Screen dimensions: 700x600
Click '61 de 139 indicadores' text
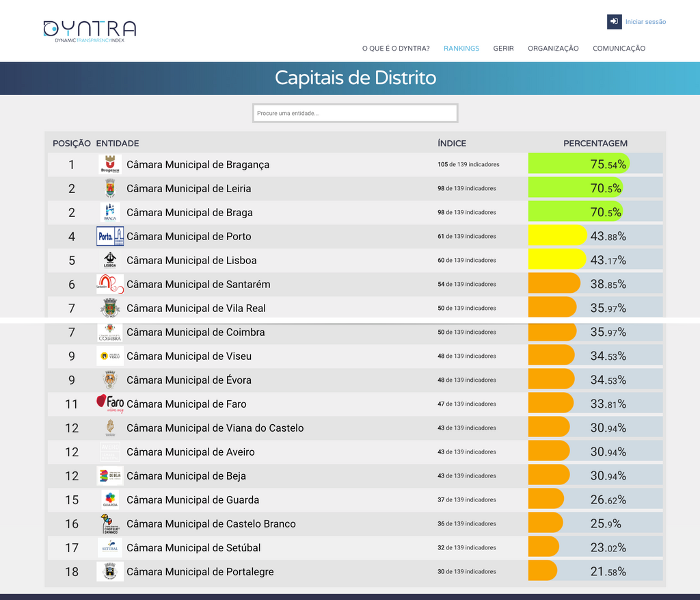coord(466,236)
